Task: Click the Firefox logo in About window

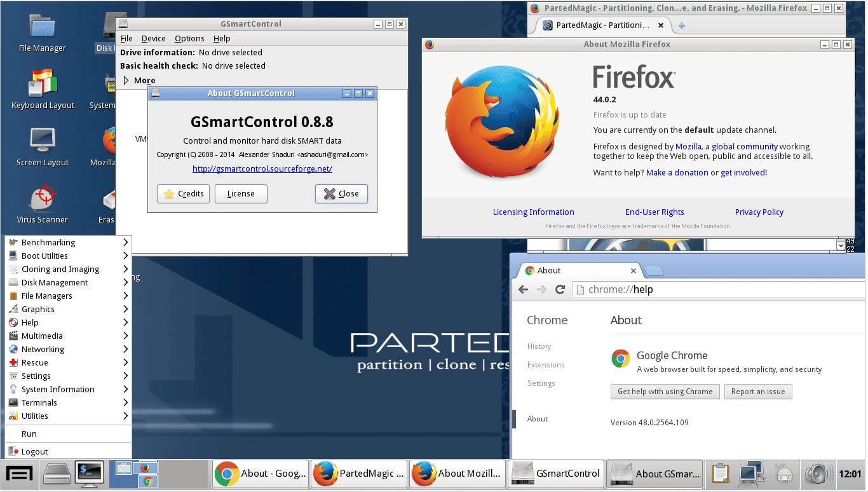Action: 502,122
